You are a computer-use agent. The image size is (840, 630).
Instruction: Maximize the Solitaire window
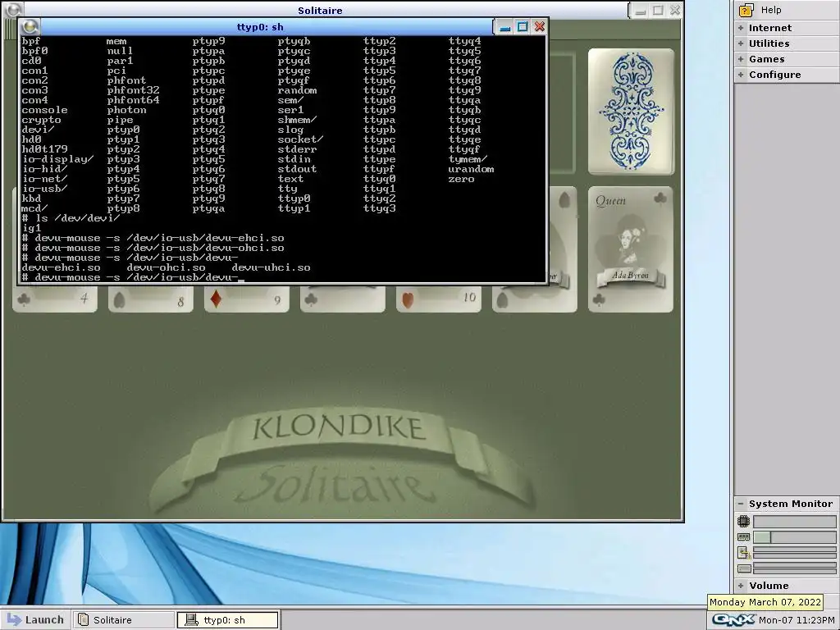coord(658,10)
